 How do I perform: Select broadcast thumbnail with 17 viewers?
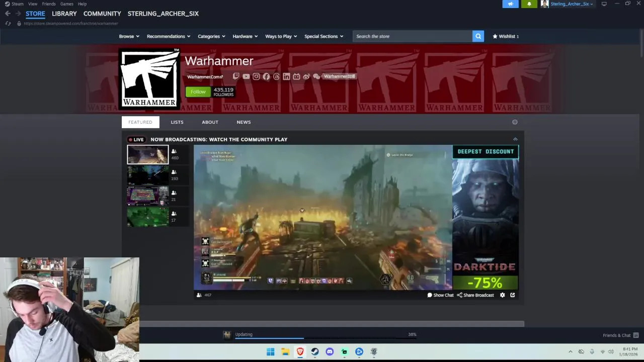coord(148,217)
